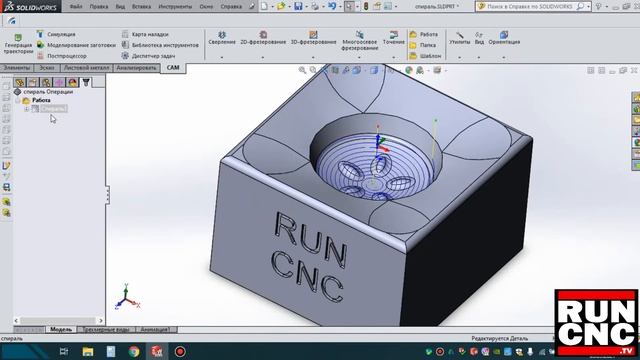This screenshot has height=360, width=640.
Task: Select the Точение operation icon
Action: (393, 35)
